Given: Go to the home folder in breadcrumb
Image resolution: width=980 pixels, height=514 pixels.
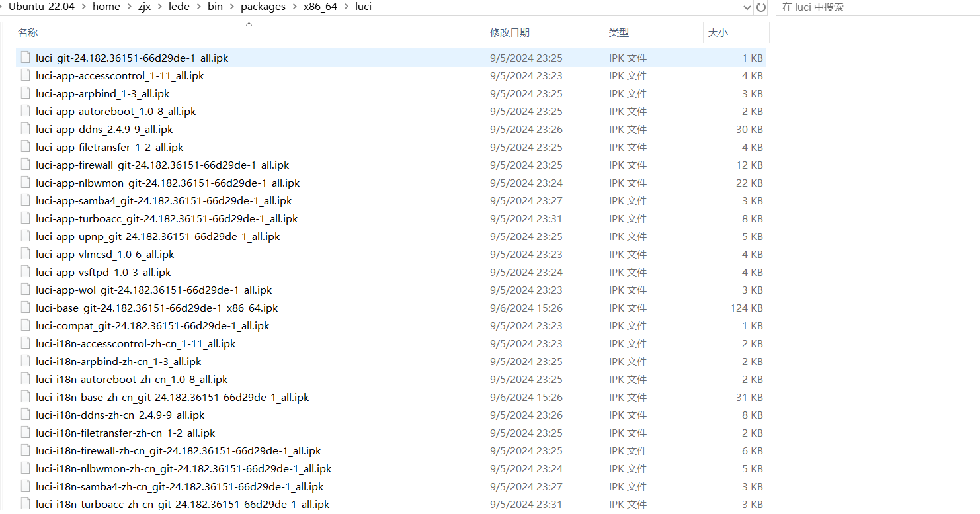Looking at the screenshot, I should (x=106, y=7).
